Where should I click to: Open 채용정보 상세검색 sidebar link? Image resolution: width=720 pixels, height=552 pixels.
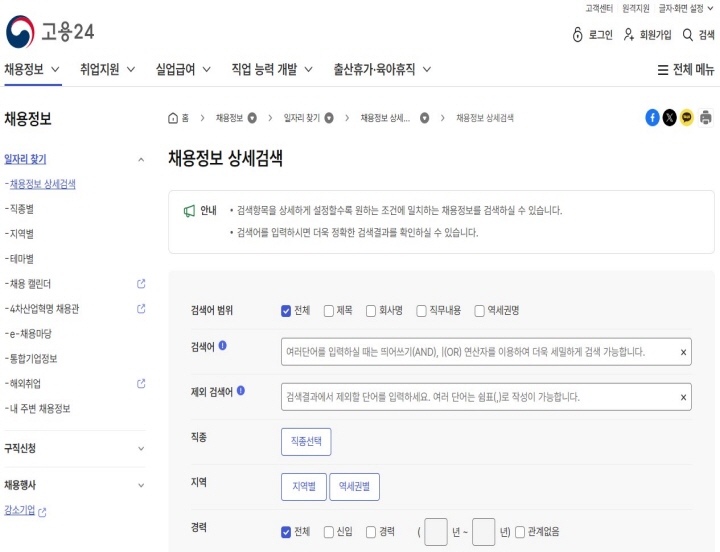[43, 184]
